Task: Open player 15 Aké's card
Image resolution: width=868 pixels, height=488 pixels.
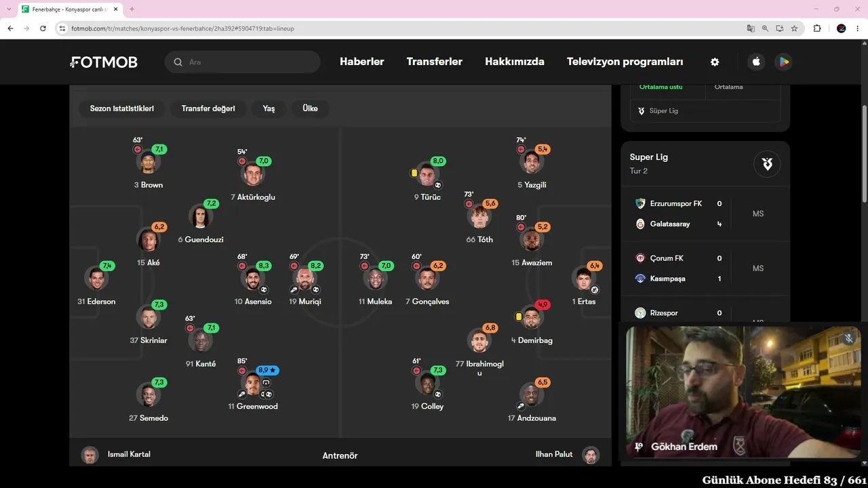Action: [x=149, y=245]
